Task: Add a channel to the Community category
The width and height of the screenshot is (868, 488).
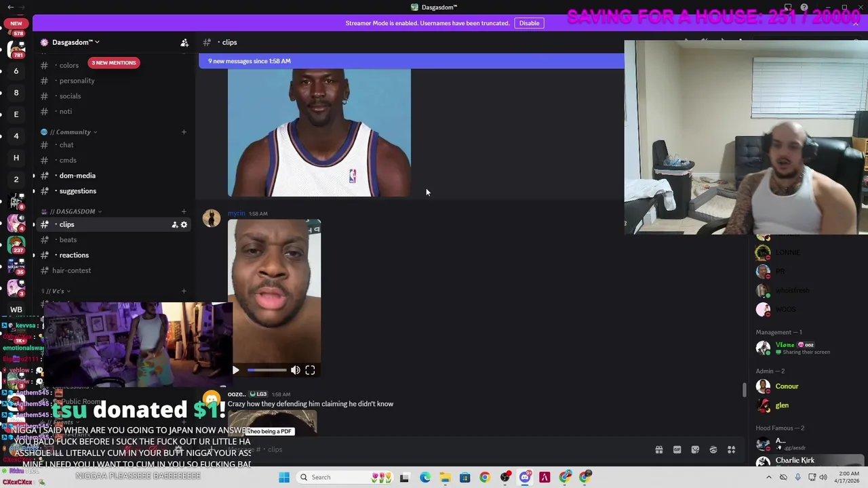Action: [x=184, y=132]
